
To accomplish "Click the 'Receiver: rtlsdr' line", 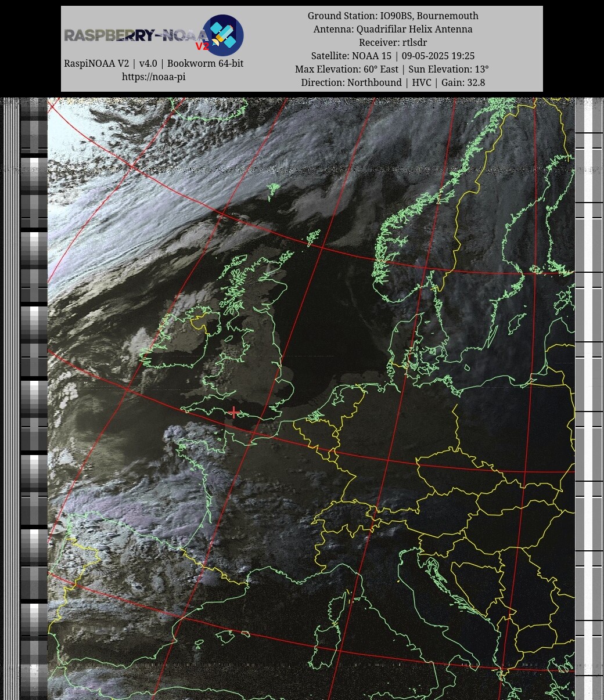I will coord(393,42).
